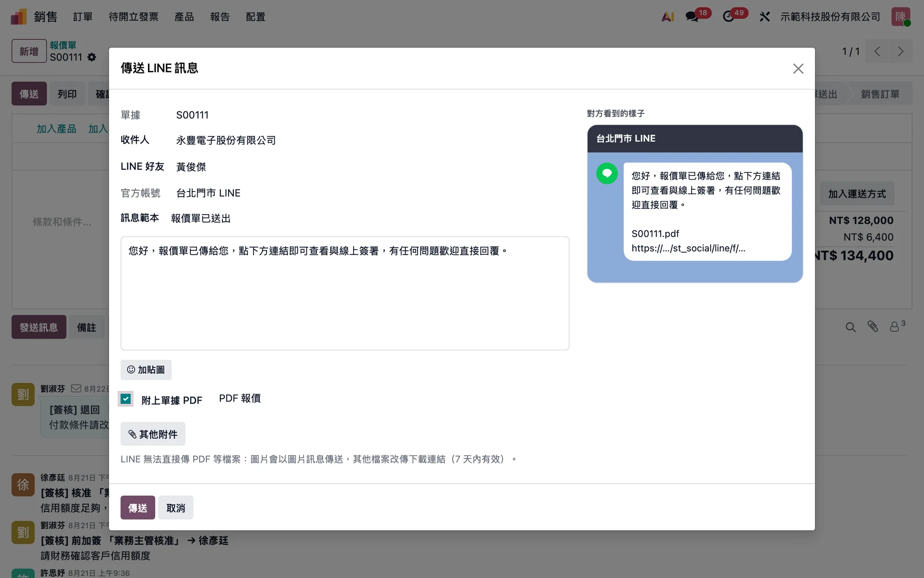Open the chat messages icon with badge 18

[x=692, y=17]
